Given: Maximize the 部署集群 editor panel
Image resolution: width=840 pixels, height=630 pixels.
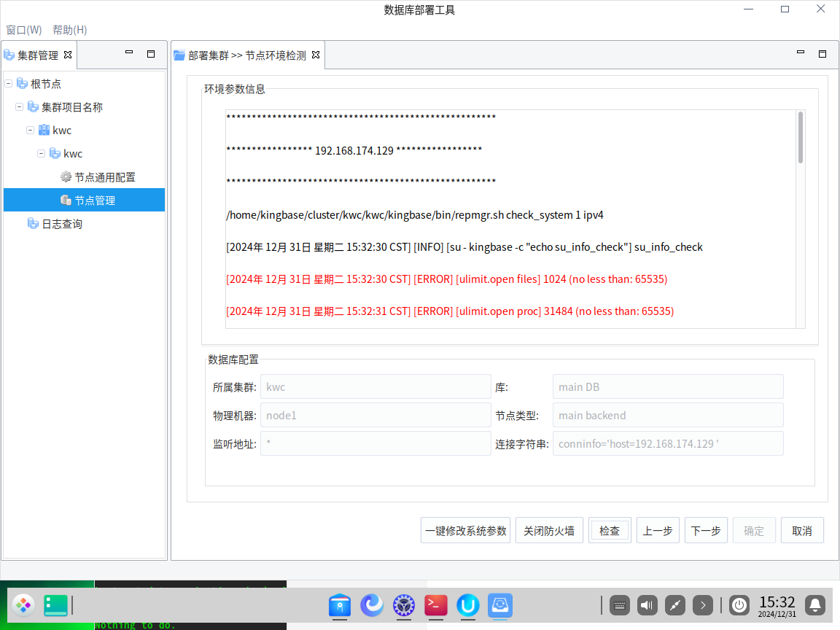Looking at the screenshot, I should (822, 54).
